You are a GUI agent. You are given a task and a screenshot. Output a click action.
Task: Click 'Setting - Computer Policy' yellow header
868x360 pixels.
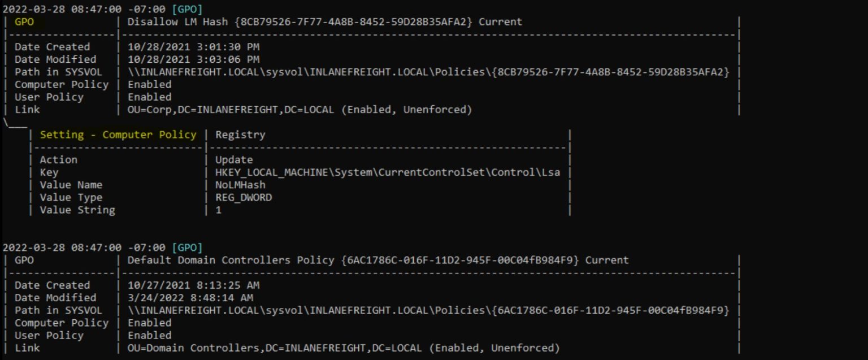(x=118, y=135)
